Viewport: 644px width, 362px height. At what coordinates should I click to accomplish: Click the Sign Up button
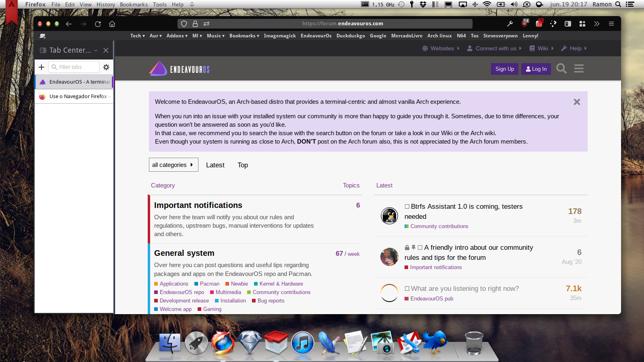505,69
